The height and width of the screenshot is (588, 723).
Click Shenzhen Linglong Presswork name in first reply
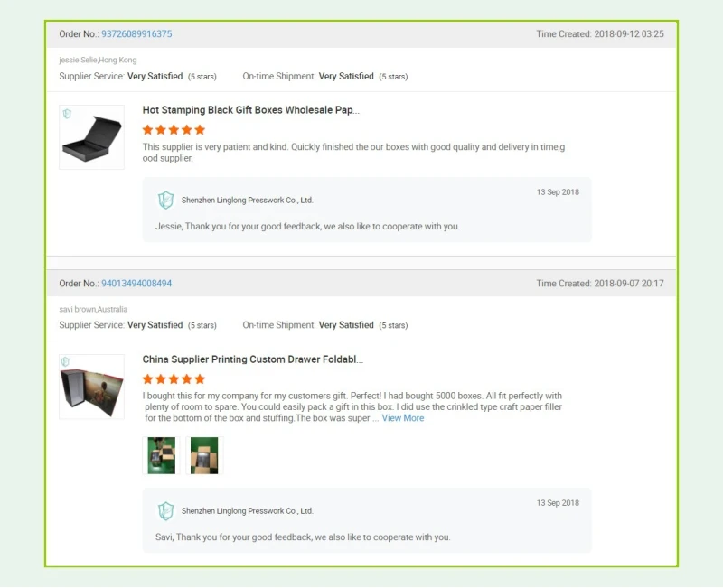pyautogui.click(x=247, y=201)
